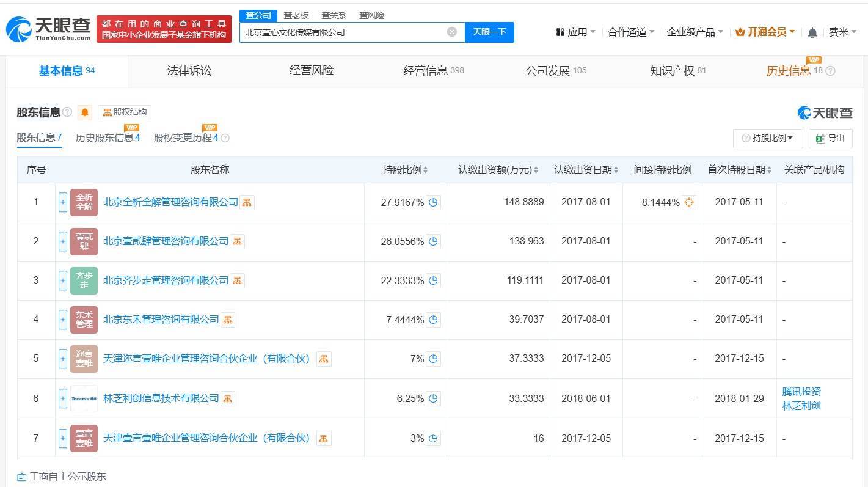
Task: Show pie chart for 6.25% shareholding
Action: 433,398
